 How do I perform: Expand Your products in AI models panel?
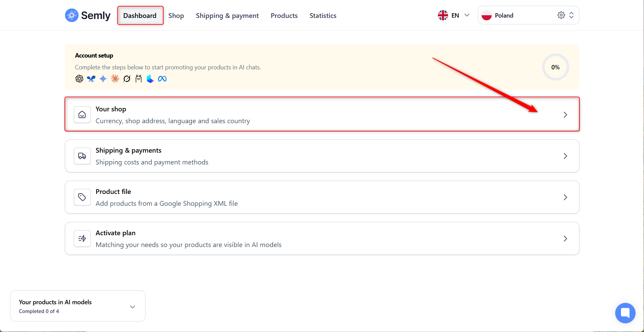pyautogui.click(x=133, y=307)
